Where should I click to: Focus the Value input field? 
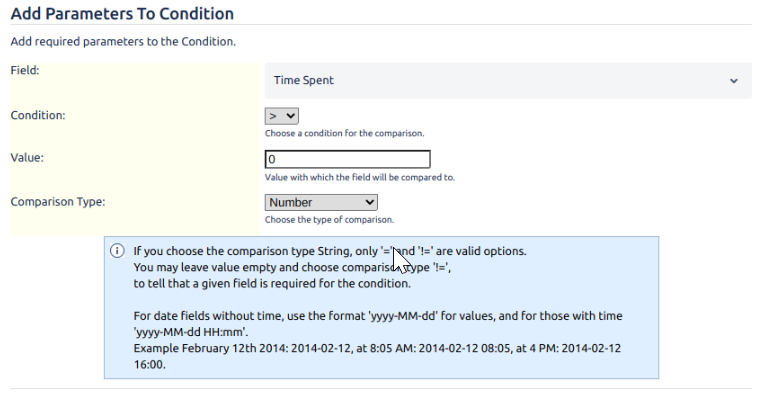click(347, 159)
